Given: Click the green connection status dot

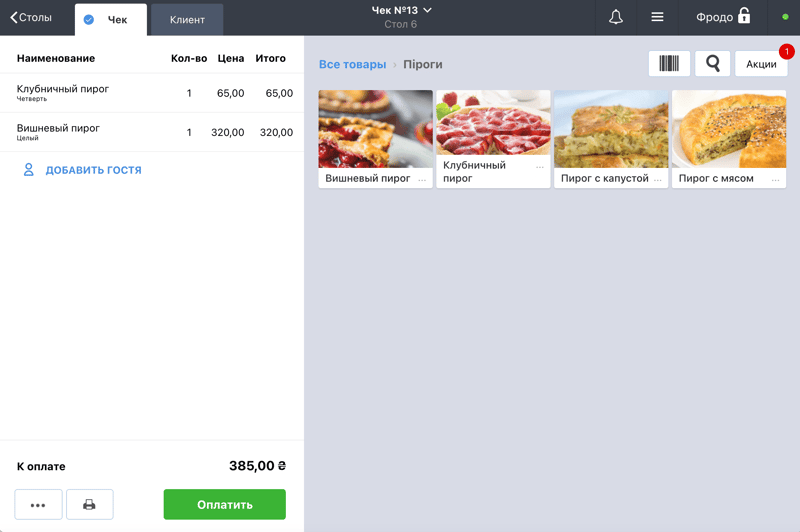Looking at the screenshot, I should (785, 17).
